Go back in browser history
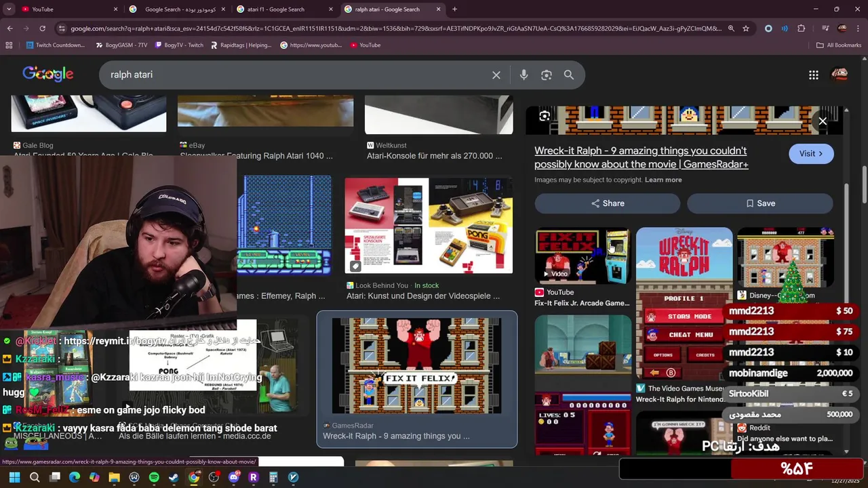This screenshot has width=868, height=488. click(x=9, y=28)
